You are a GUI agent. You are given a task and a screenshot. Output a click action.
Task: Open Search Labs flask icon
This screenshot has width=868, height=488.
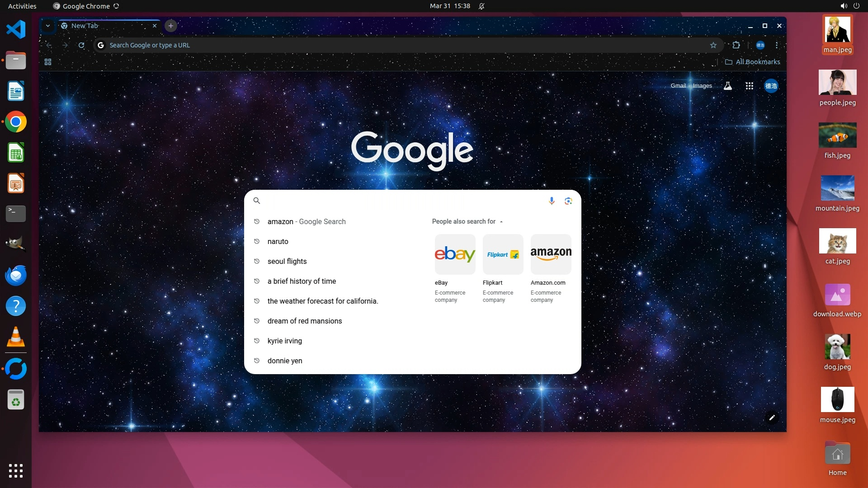click(728, 86)
